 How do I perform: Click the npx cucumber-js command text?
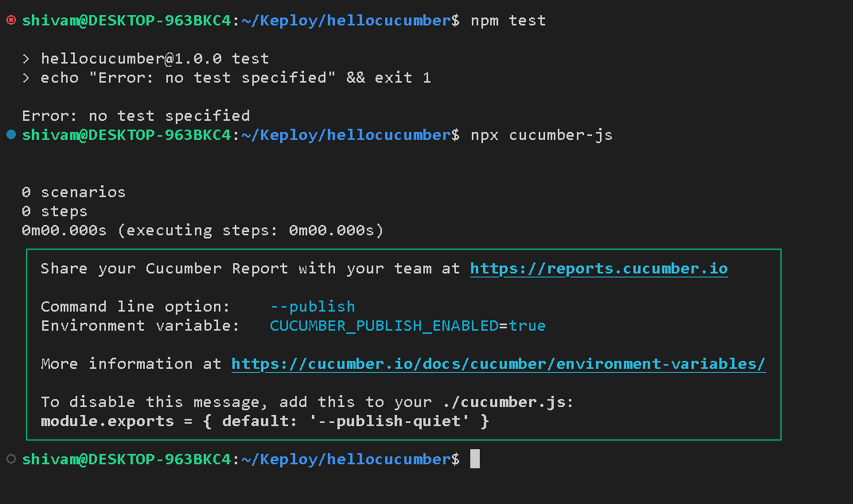click(x=542, y=135)
